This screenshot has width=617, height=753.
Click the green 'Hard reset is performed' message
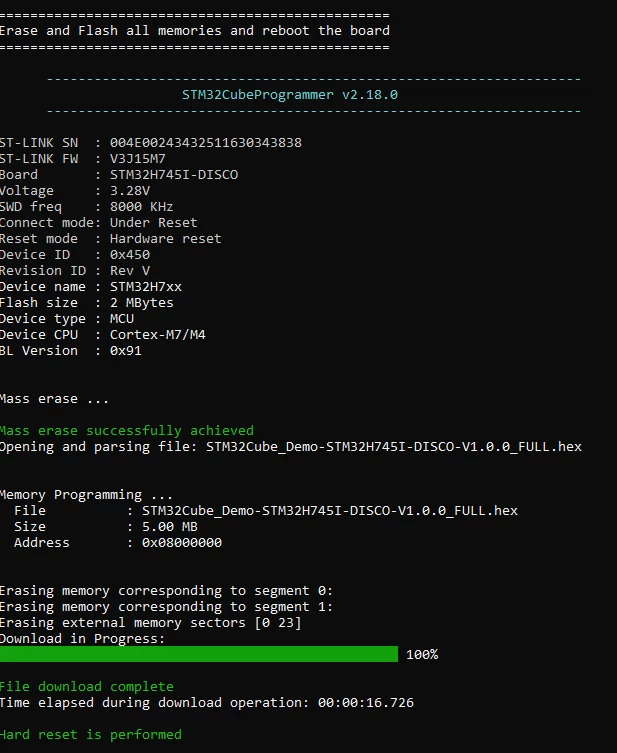tap(91, 735)
